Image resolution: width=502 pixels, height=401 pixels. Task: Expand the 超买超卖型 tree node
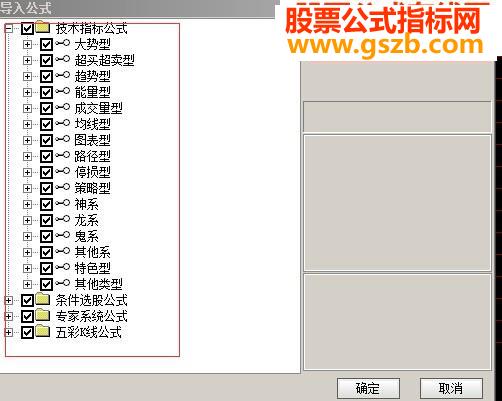coord(28,61)
